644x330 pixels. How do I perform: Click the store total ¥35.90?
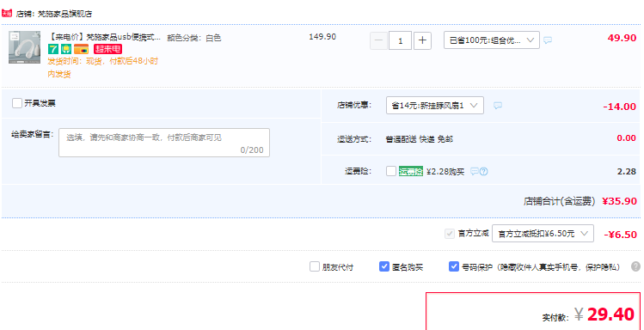point(619,201)
